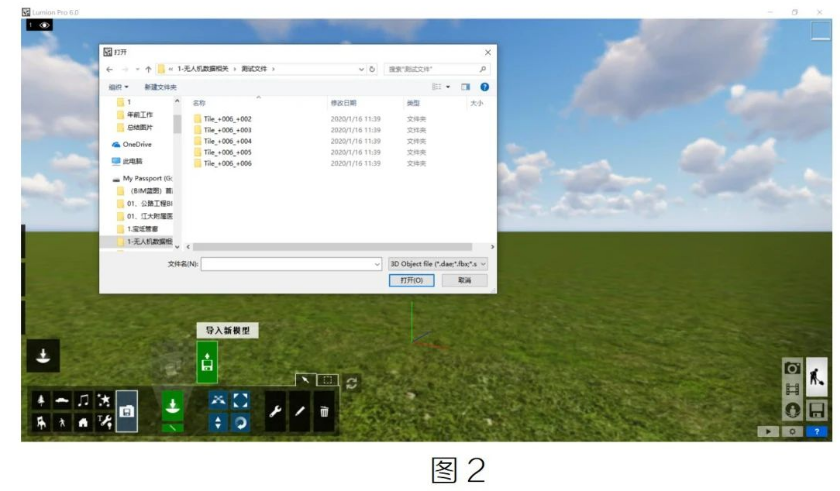Click the blue question mark help button in Lumion
The image size is (840, 491).
point(816,431)
